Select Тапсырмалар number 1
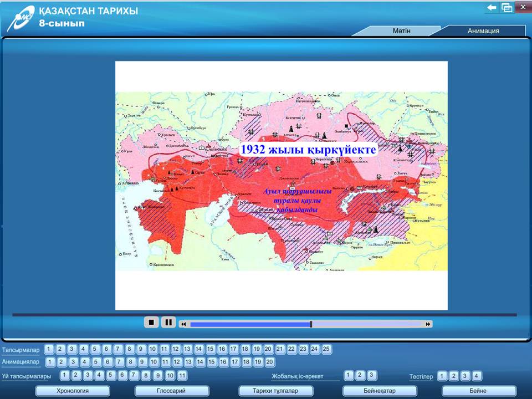 (x=49, y=349)
